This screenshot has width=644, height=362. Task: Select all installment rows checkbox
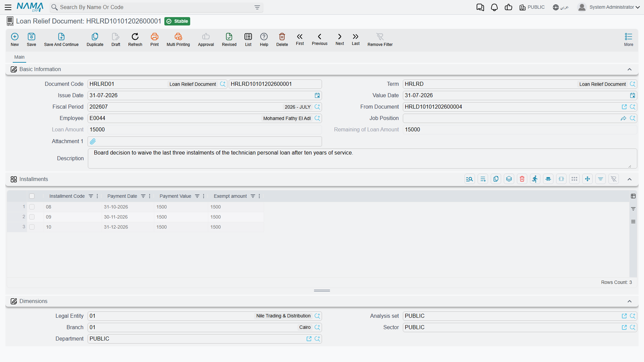[32, 196]
